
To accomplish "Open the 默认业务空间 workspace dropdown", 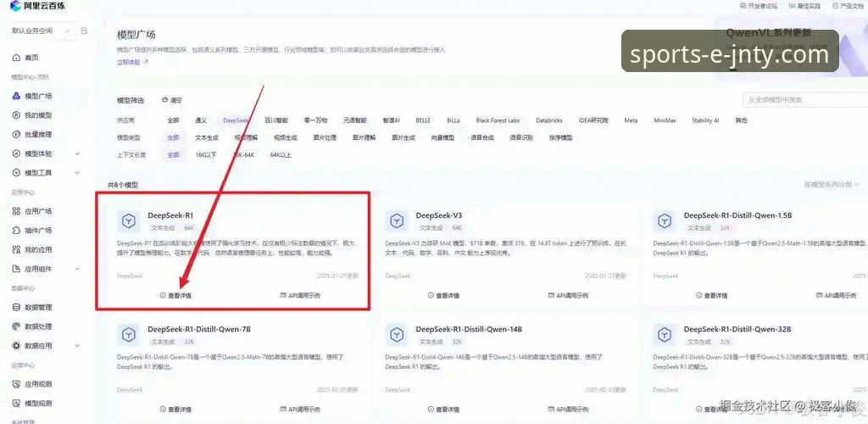I will coord(41,31).
